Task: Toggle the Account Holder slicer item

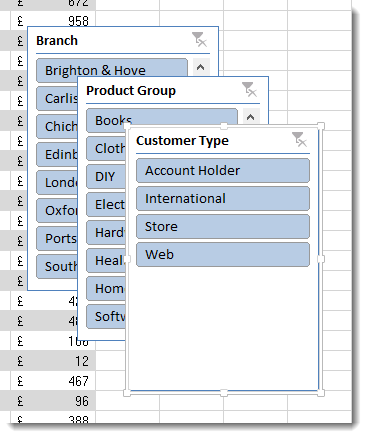Action: pos(223,171)
